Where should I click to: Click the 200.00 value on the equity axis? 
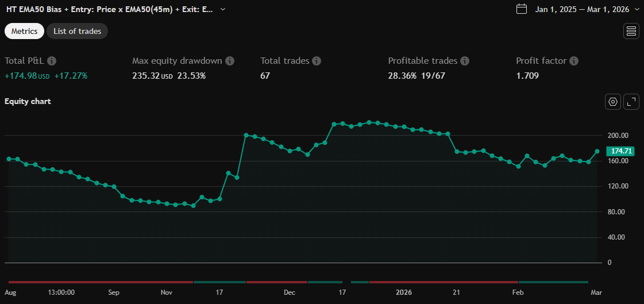click(619, 136)
